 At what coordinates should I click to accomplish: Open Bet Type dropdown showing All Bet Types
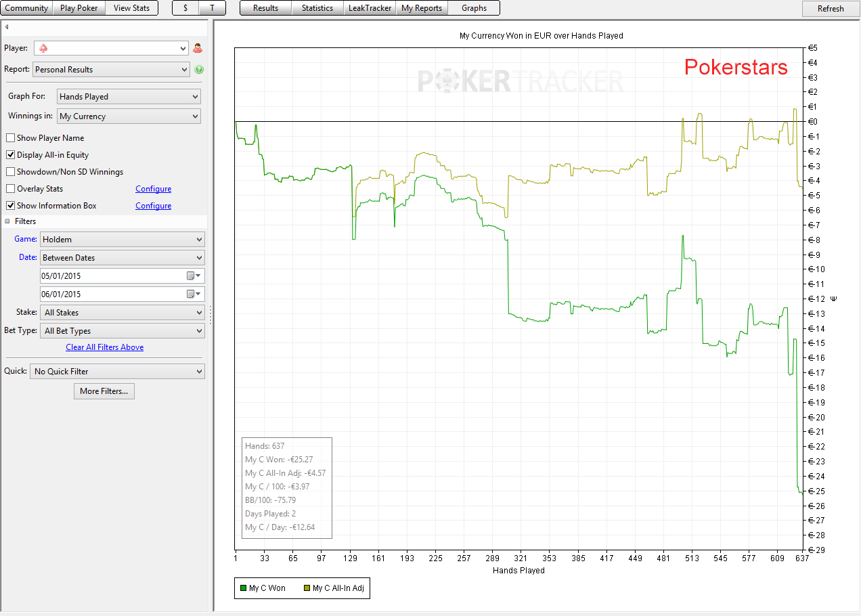(x=122, y=331)
